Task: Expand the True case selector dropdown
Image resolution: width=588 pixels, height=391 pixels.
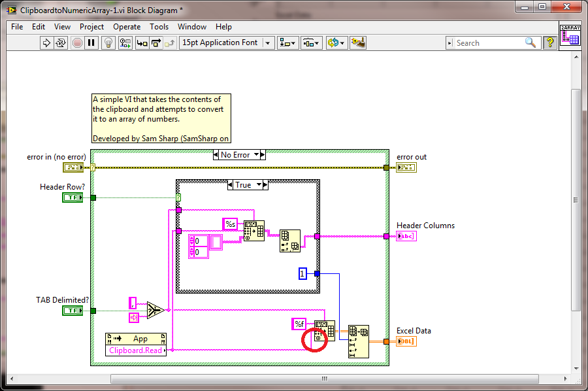Action: 259,184
